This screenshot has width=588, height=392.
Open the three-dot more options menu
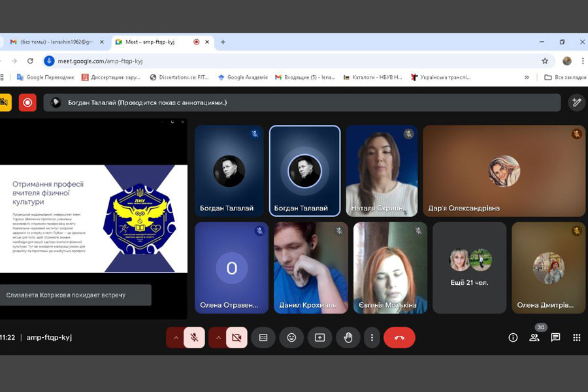pos(372,337)
